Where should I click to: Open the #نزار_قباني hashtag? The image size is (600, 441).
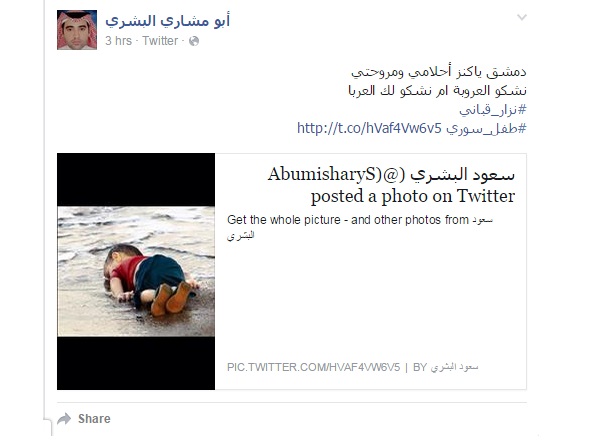493,110
